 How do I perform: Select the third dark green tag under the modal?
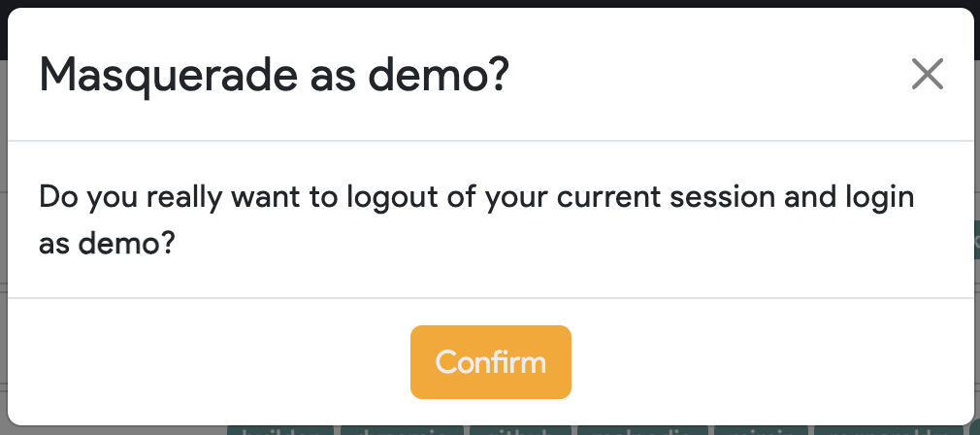coord(521,430)
